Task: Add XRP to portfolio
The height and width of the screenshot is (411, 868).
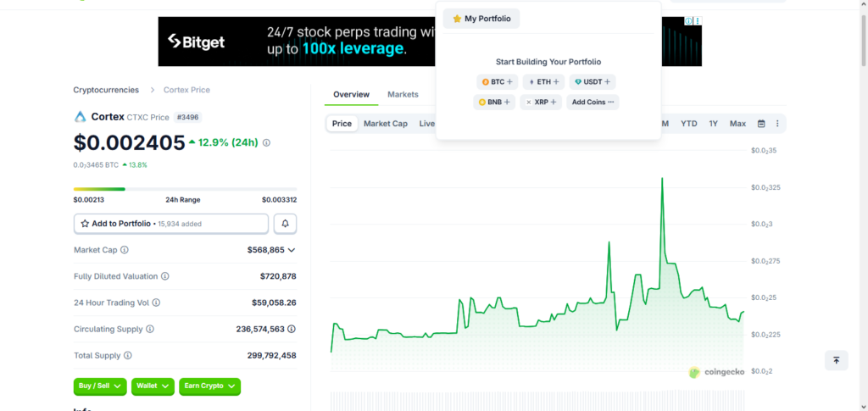Action: coord(541,103)
